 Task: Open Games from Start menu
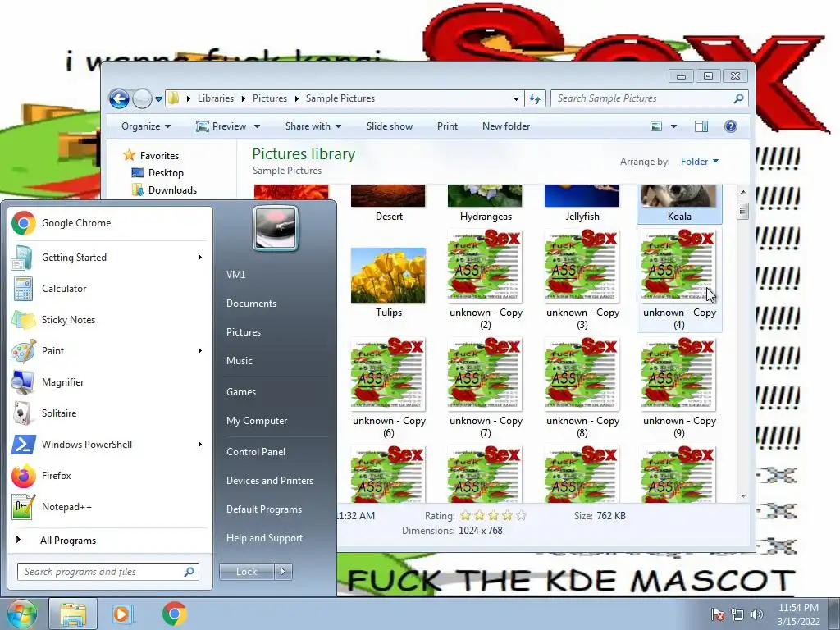pyautogui.click(x=241, y=392)
